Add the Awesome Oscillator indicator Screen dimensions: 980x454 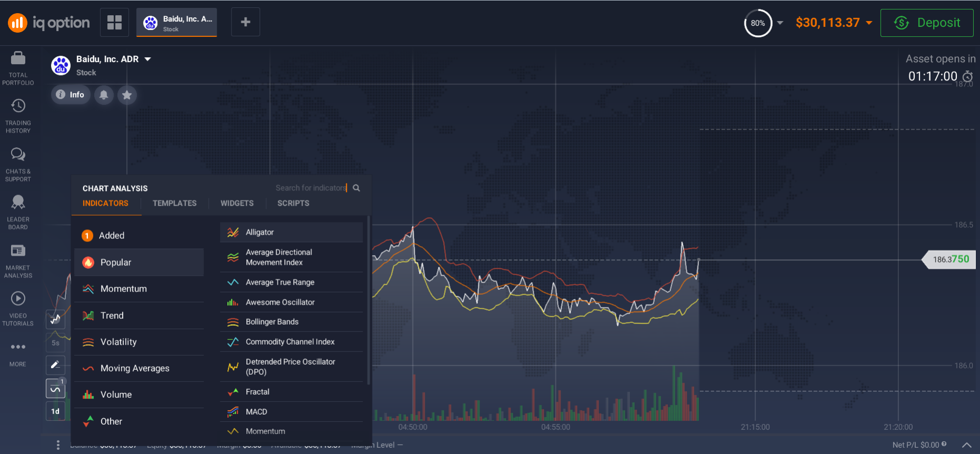click(292, 302)
